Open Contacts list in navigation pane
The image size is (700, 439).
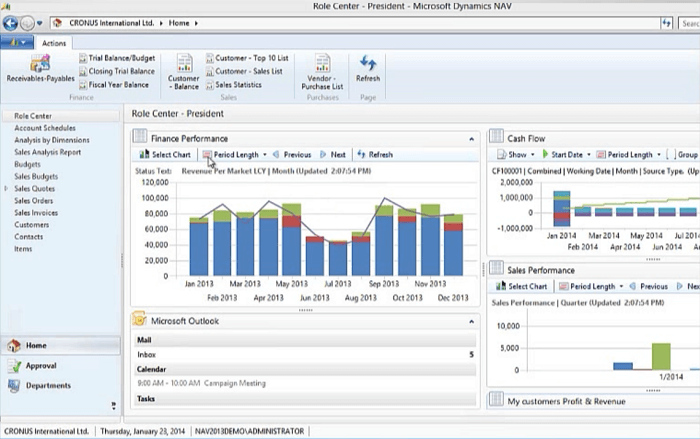tap(29, 237)
